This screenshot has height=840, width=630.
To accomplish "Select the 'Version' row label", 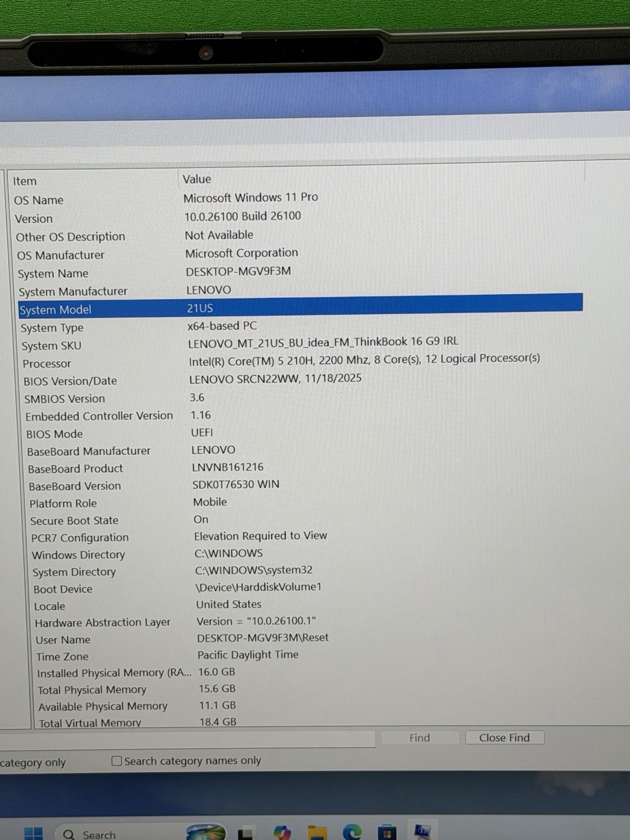I will [x=34, y=219].
